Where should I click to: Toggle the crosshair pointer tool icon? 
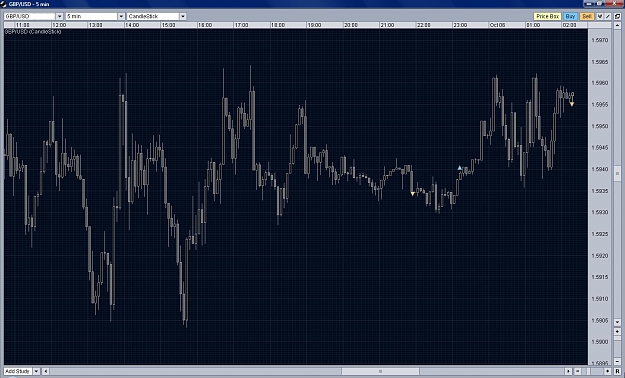click(x=600, y=16)
